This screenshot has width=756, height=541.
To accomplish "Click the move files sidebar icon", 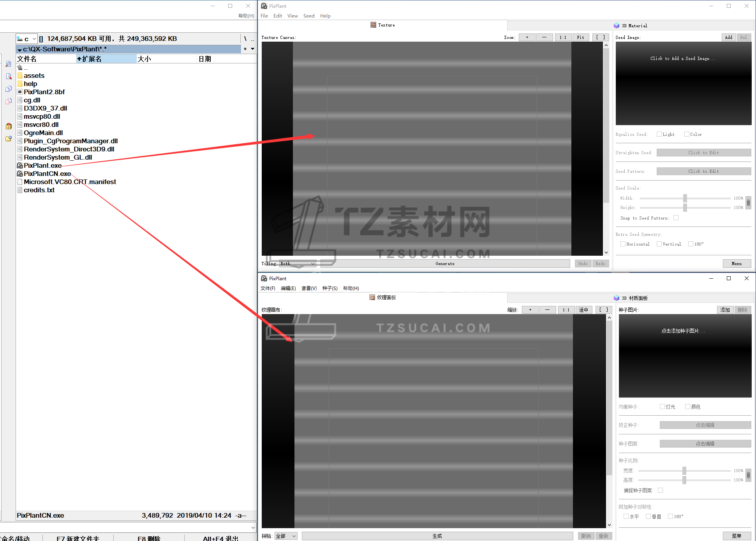I will tap(9, 101).
